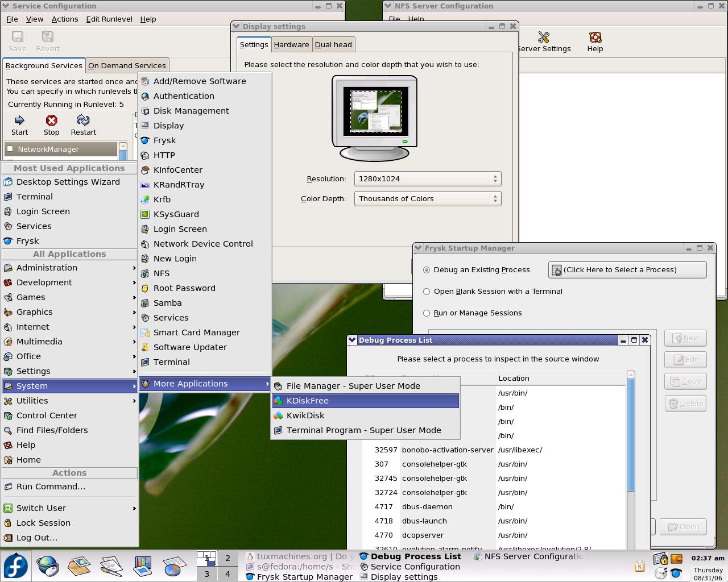728x582 pixels.
Task: Click web browser globe icon in panel
Action: 48,566
